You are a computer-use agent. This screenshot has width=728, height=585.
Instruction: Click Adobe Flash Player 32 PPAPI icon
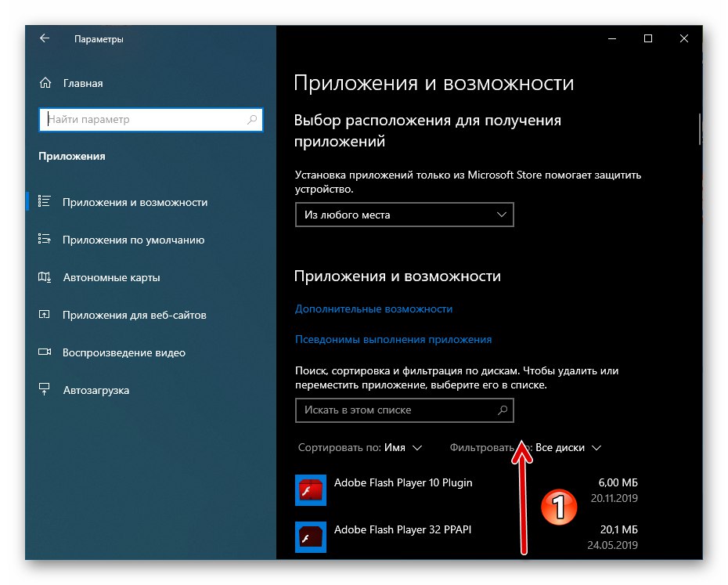[311, 537]
